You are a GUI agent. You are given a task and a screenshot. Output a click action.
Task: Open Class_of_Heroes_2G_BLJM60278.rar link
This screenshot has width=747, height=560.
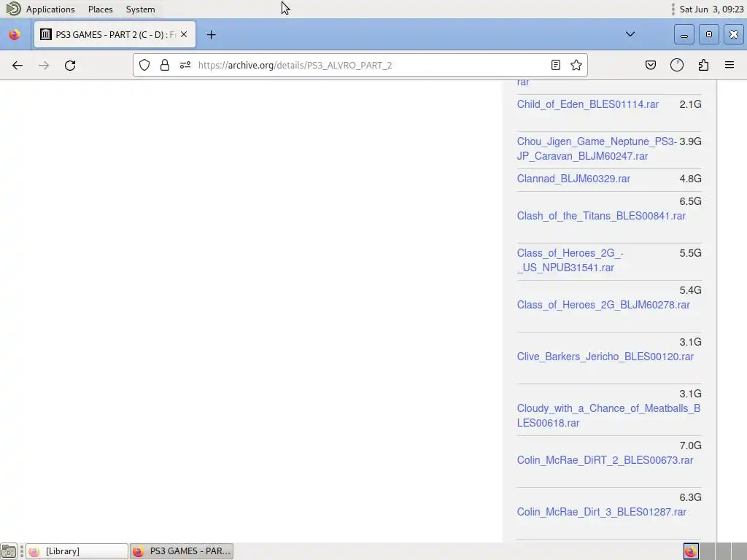pos(603,305)
